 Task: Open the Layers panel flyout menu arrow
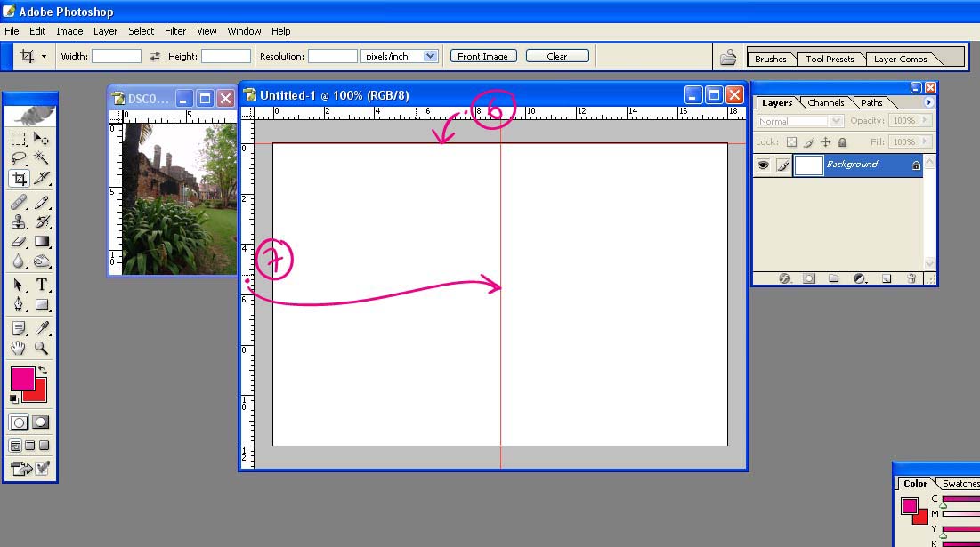point(929,103)
